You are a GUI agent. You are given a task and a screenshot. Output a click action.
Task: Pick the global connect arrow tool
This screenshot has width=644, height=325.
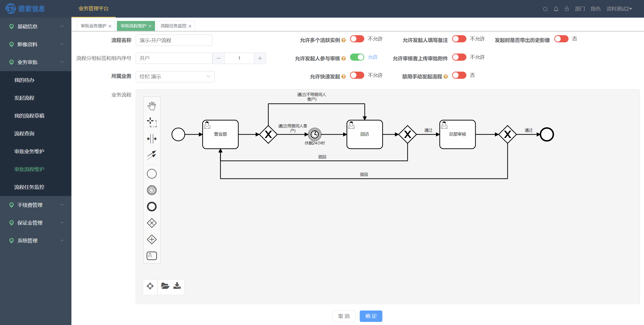point(151,155)
